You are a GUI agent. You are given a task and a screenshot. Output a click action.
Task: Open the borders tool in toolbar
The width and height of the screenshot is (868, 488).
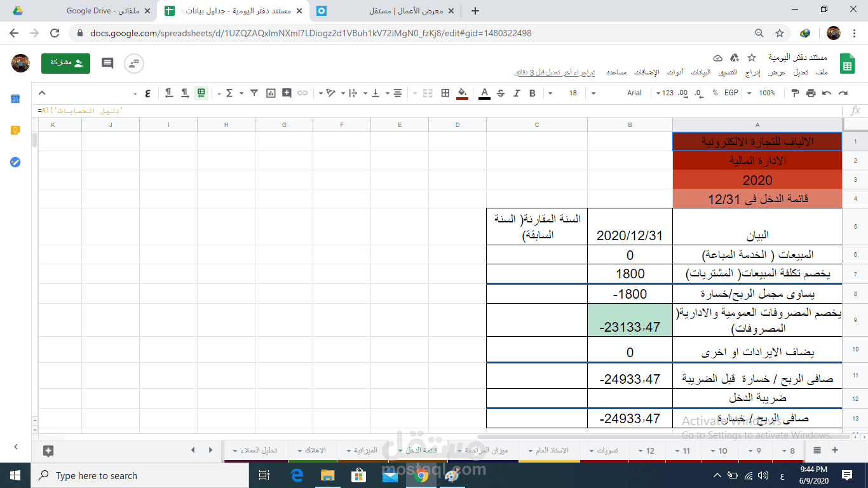click(445, 93)
